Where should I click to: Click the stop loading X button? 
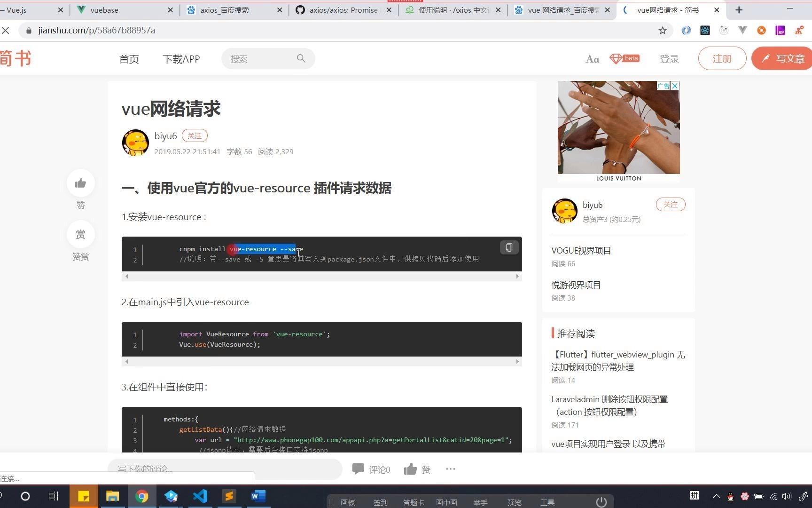(6, 30)
